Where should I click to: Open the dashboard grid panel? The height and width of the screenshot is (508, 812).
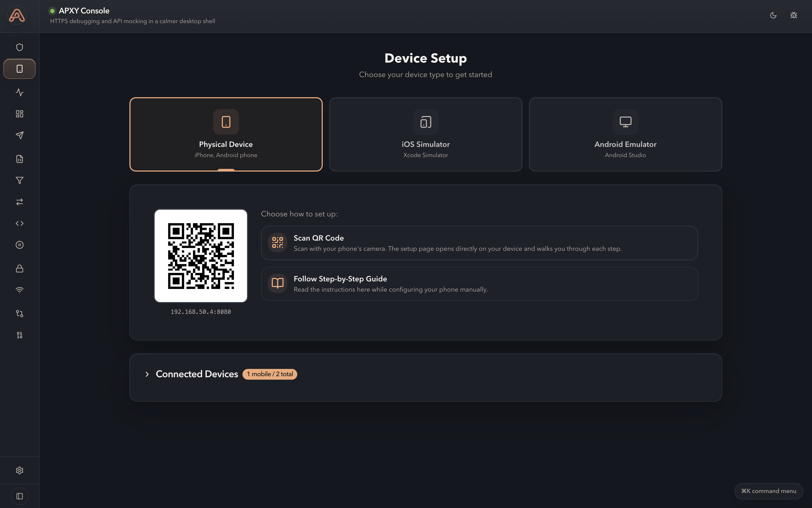(19, 114)
